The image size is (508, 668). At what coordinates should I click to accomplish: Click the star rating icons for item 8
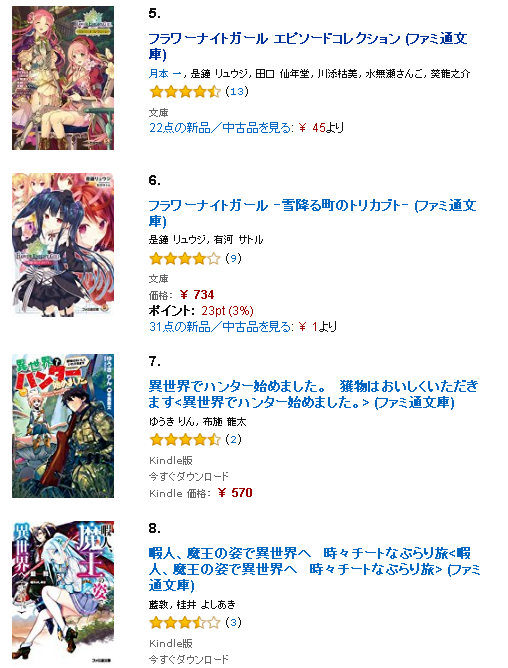pyautogui.click(x=185, y=623)
